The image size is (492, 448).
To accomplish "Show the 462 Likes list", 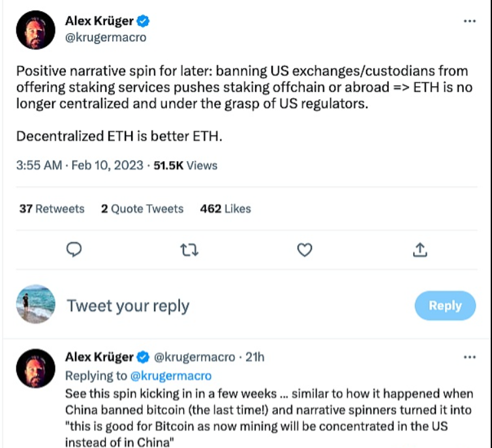I will [x=226, y=209].
